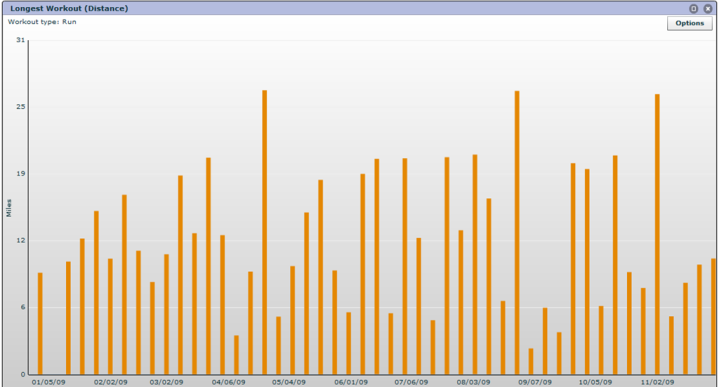Click the Longest Workout (Distance) title bar
This screenshot has height=387, width=719.
(360, 8)
